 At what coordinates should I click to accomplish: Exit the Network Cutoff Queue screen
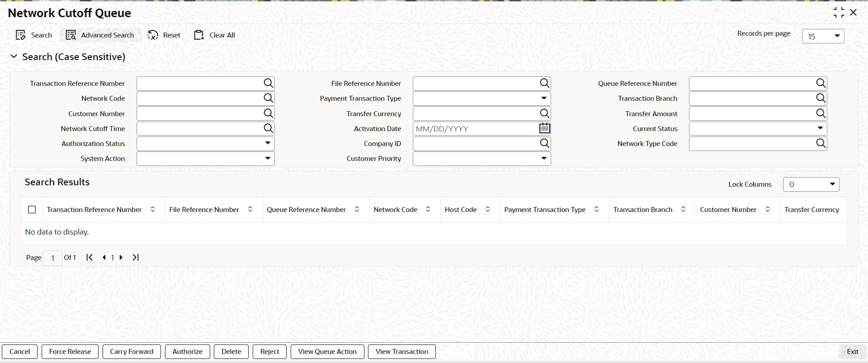coord(853,352)
